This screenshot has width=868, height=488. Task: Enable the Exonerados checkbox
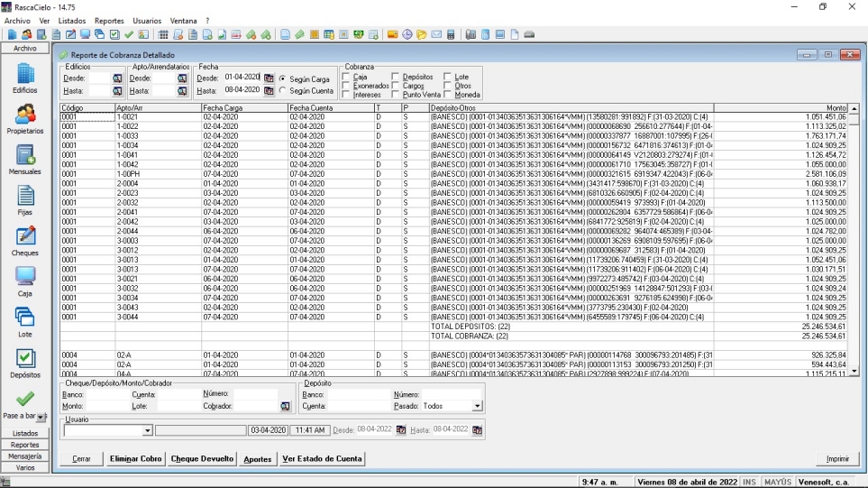[x=346, y=86]
